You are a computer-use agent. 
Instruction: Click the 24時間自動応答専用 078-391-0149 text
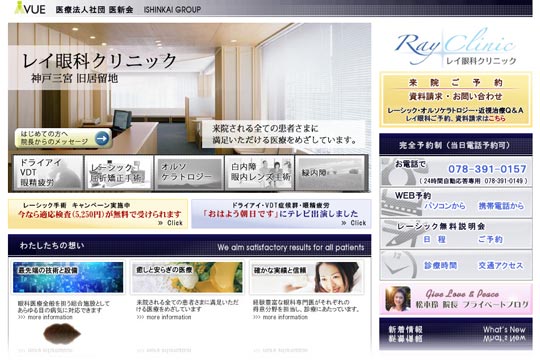tap(474, 181)
